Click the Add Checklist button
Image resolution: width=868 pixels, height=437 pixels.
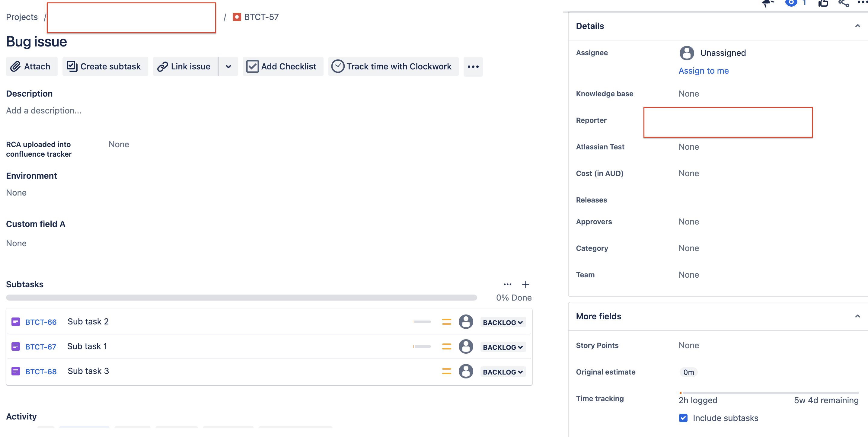point(282,66)
